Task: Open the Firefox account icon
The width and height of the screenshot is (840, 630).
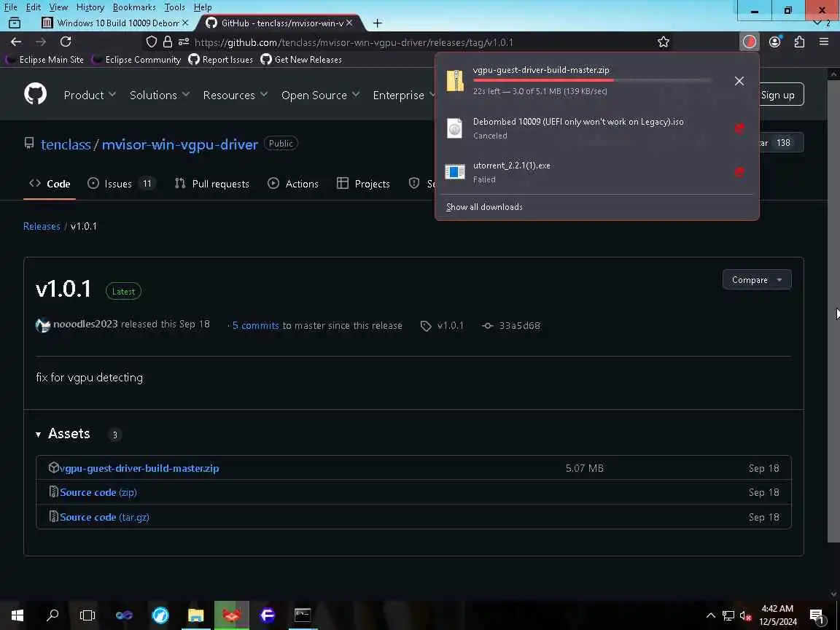Action: click(x=774, y=42)
